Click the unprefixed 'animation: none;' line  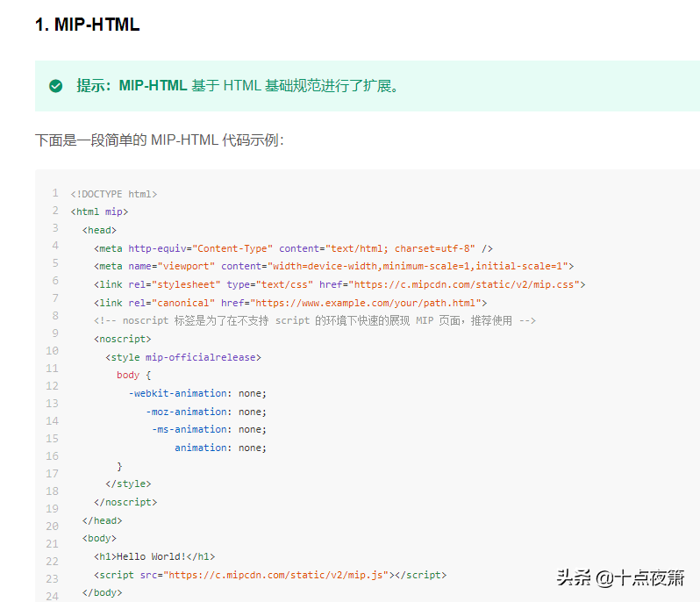[220, 448]
